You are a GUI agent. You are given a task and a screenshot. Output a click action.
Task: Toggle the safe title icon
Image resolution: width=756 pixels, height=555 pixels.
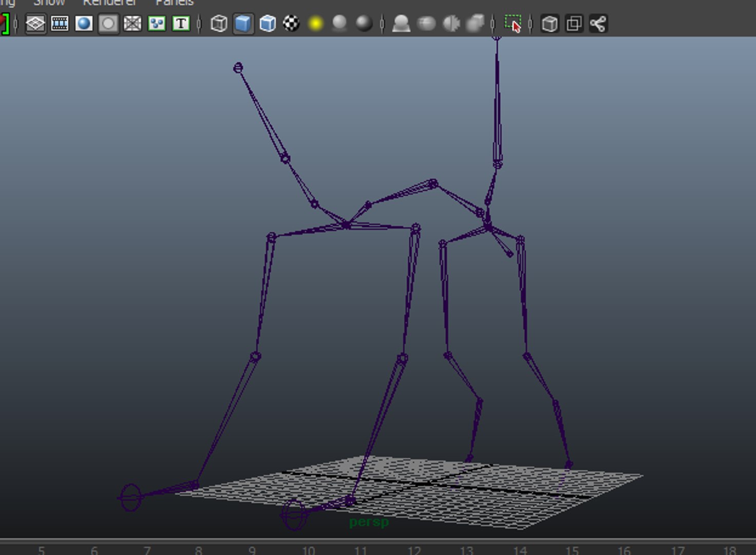click(x=181, y=24)
